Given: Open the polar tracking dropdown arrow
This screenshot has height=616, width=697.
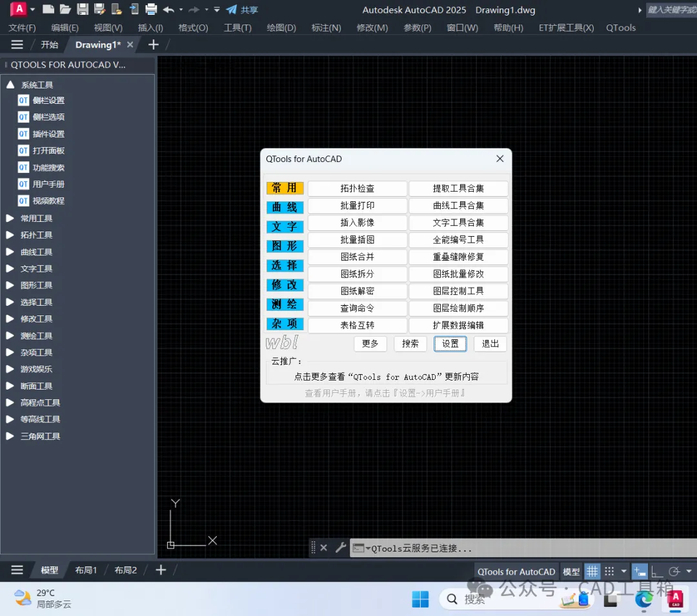Looking at the screenshot, I should click(x=689, y=571).
